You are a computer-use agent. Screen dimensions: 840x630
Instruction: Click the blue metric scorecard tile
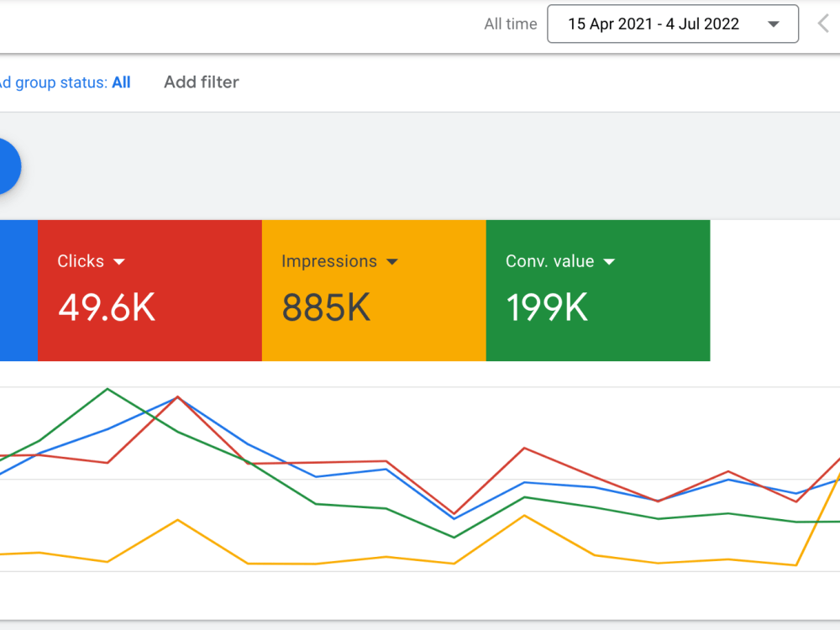coord(18,291)
